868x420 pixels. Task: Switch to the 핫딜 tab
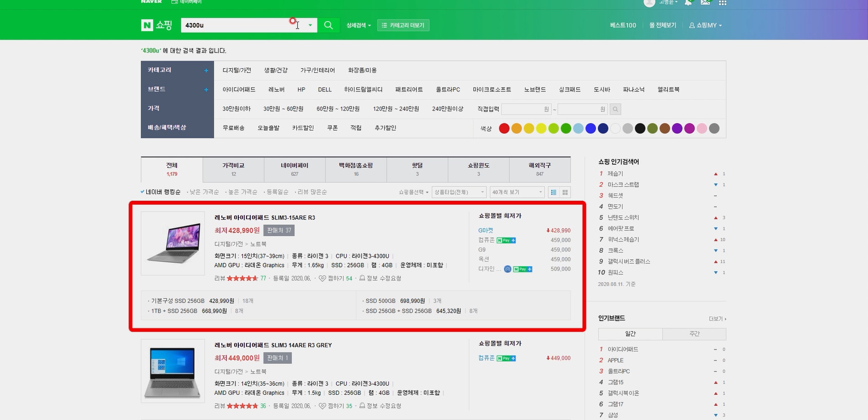(x=417, y=169)
